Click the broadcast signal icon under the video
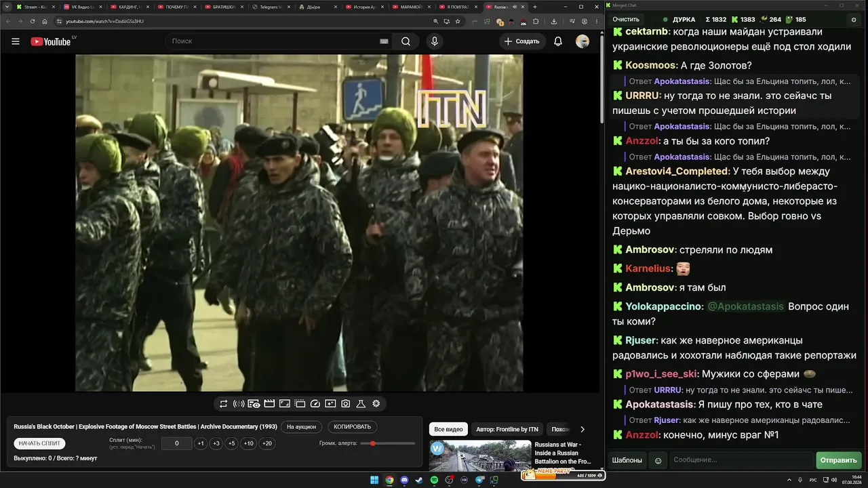Viewport: 868px width, 488px height. point(239,404)
